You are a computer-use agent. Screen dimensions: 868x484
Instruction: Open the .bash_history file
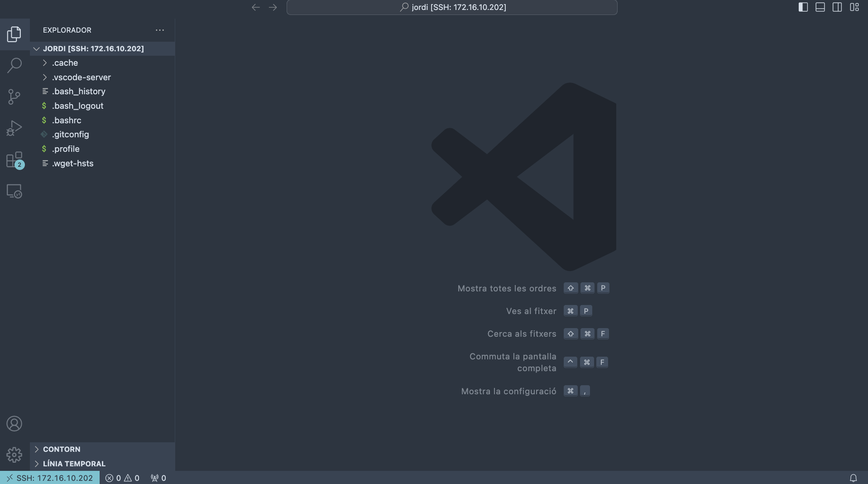pyautogui.click(x=102, y=92)
